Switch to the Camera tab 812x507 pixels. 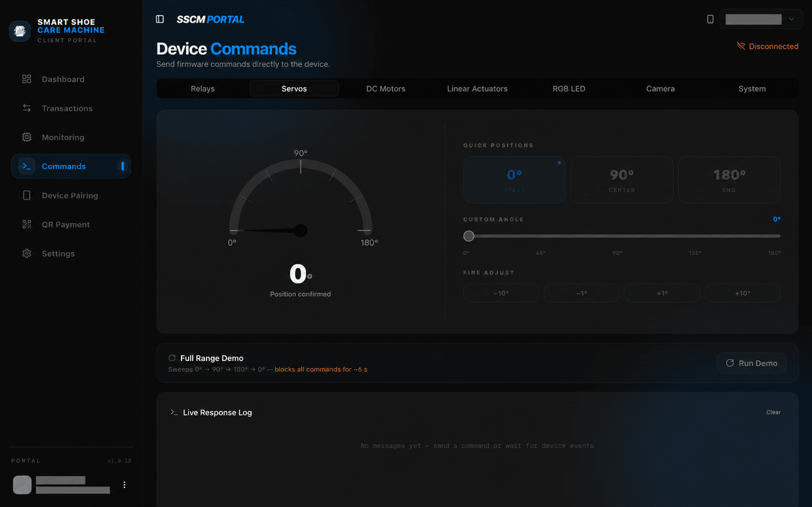[660, 89]
